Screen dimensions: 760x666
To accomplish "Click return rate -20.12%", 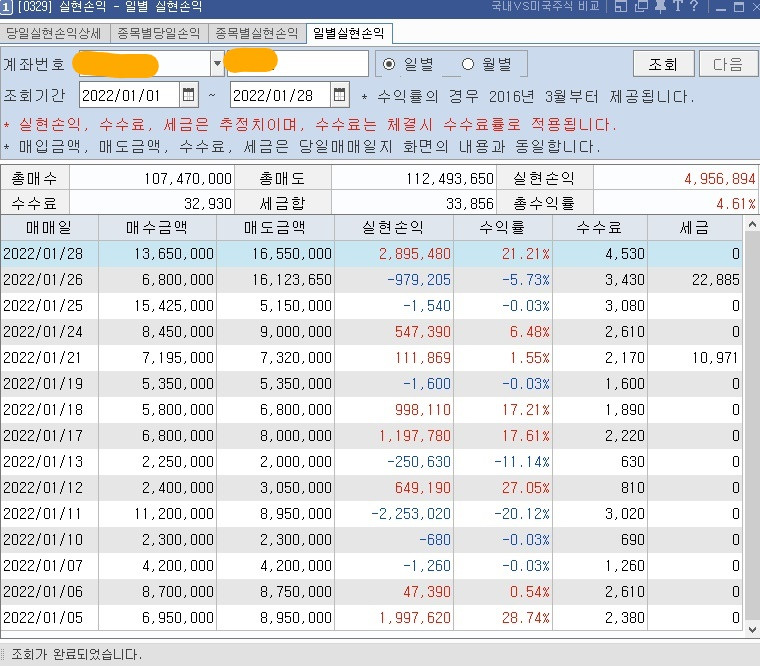I will tap(522, 514).
